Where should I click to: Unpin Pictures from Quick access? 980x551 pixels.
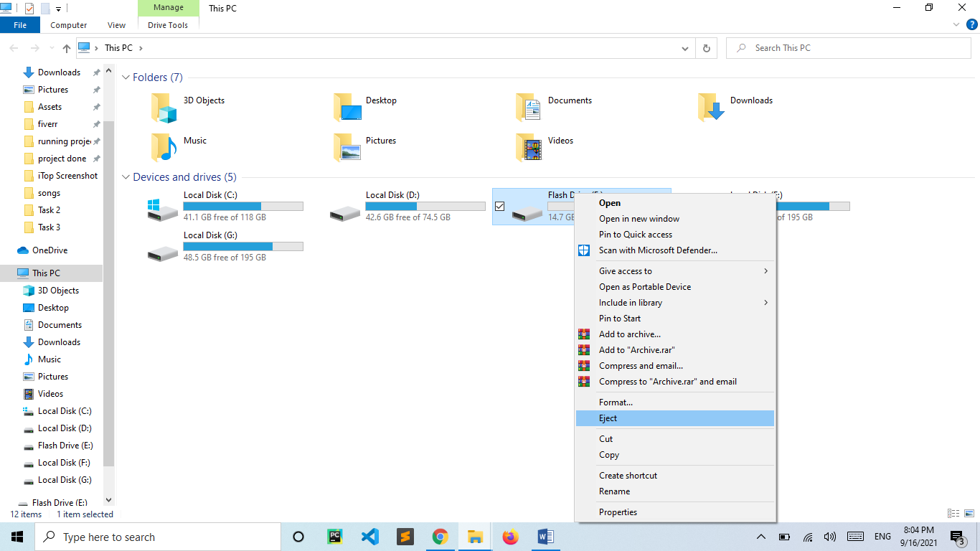pyautogui.click(x=95, y=89)
